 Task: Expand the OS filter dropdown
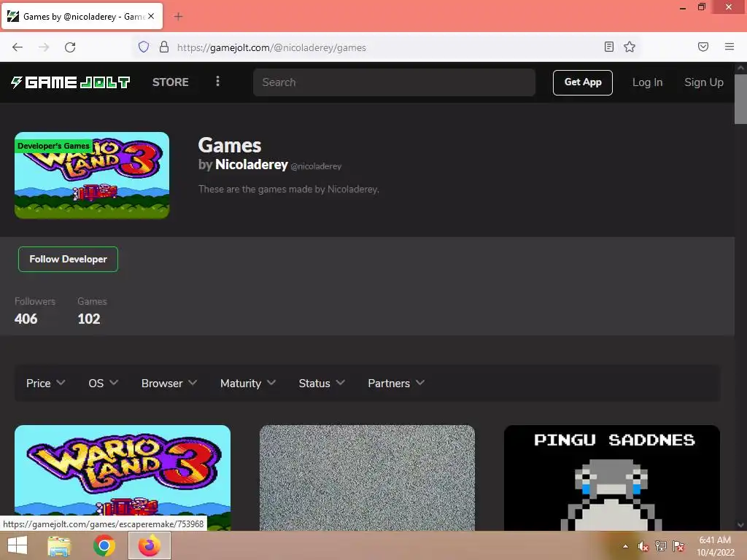click(x=104, y=384)
